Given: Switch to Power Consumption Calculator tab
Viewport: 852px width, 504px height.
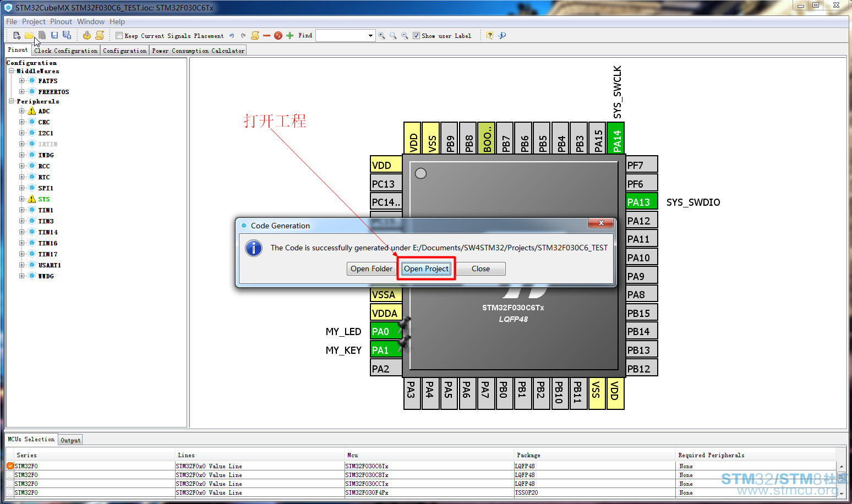Looking at the screenshot, I should [198, 51].
